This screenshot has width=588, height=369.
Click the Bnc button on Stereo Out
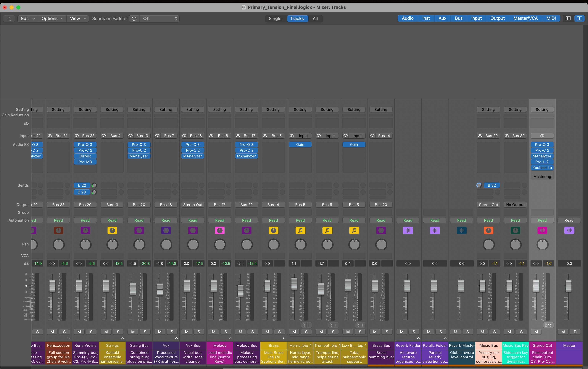548,325
